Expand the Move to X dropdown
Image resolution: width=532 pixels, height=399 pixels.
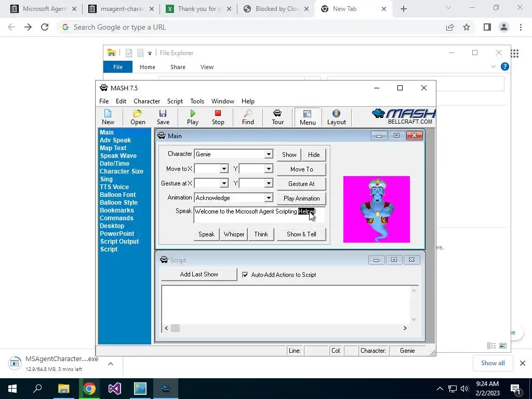click(x=224, y=169)
